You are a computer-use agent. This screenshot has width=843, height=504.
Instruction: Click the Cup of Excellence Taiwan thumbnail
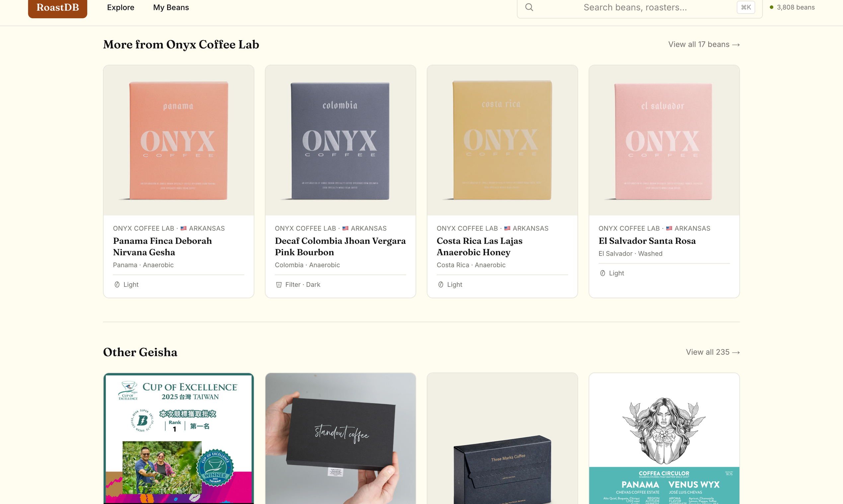(178, 438)
